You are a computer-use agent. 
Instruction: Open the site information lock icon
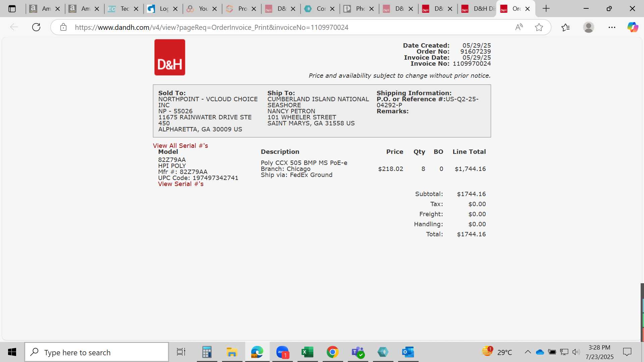63,27
